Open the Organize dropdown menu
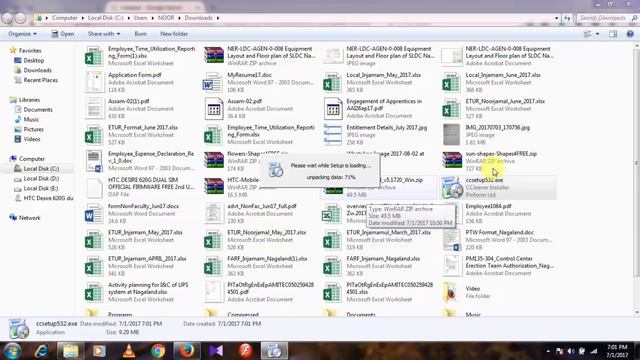Image resolution: width=640 pixels, height=360 pixels. (22, 34)
